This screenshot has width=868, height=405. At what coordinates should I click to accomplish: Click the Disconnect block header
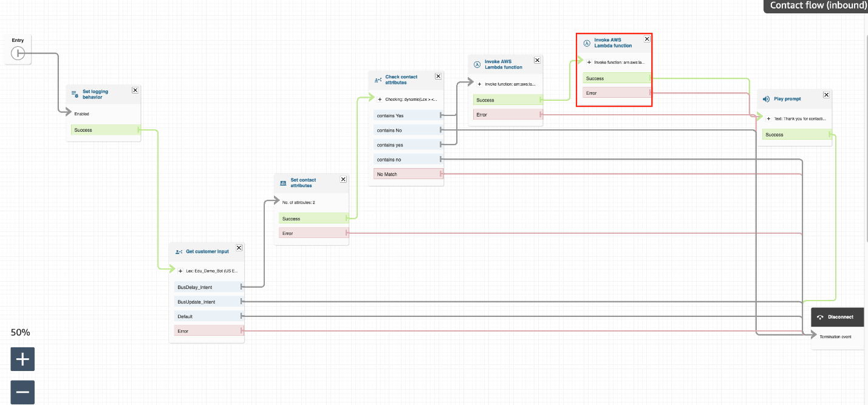pyautogui.click(x=837, y=317)
